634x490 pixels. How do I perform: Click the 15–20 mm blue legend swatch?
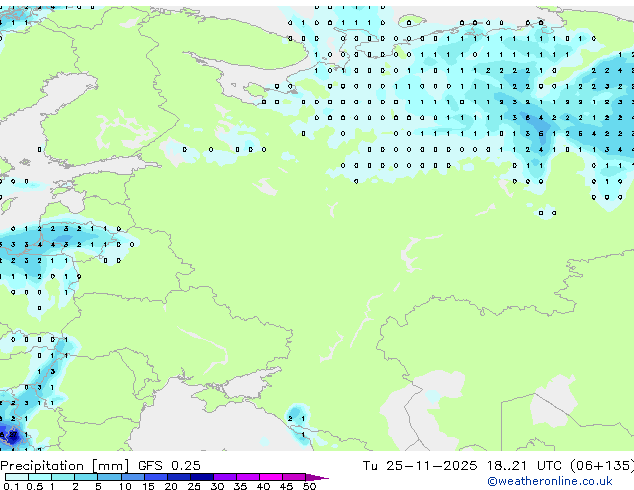tap(155, 477)
